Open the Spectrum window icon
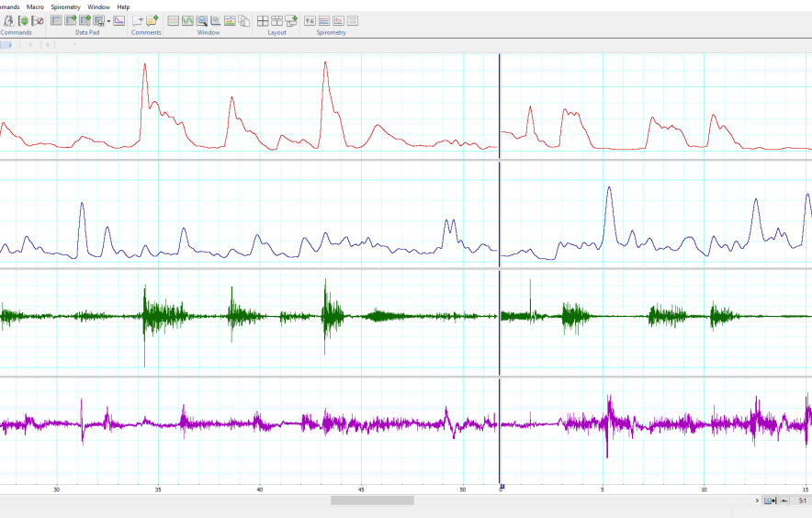This screenshot has width=812, height=518. (230, 21)
